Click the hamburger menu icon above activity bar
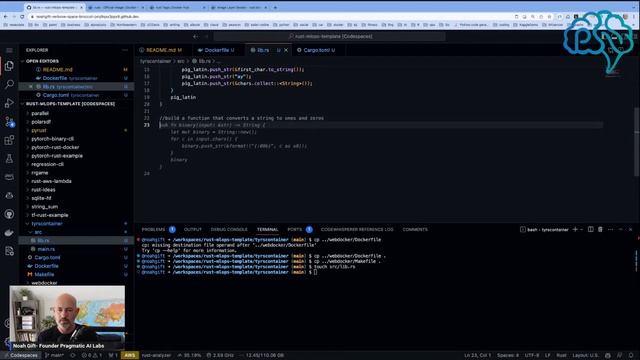Viewport: 640px width, 360px height. [9, 50]
